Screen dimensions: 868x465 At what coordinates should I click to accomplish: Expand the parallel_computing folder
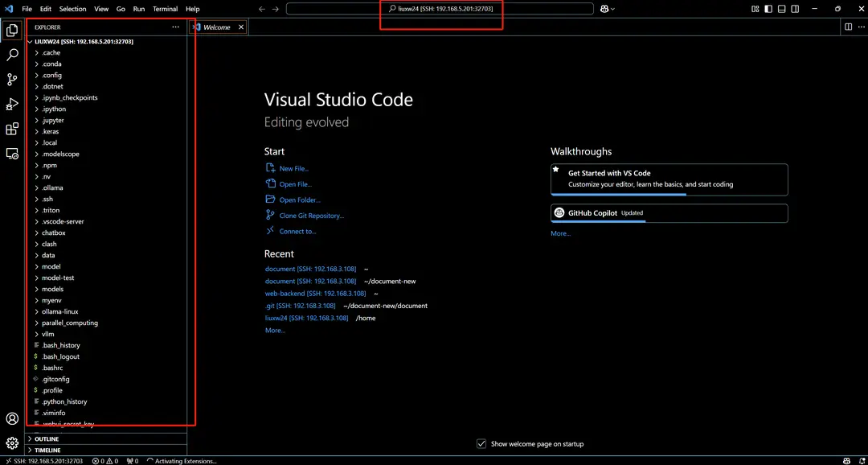[x=107, y=323]
